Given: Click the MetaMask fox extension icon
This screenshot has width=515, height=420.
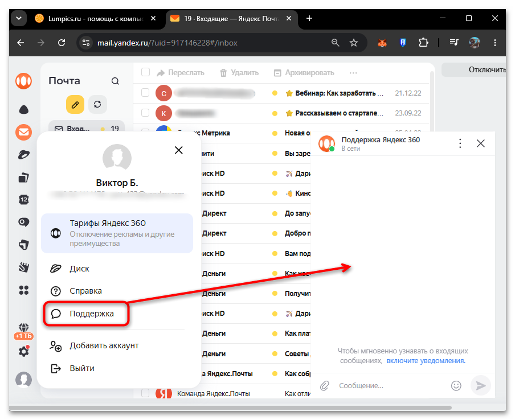Looking at the screenshot, I should [382, 43].
